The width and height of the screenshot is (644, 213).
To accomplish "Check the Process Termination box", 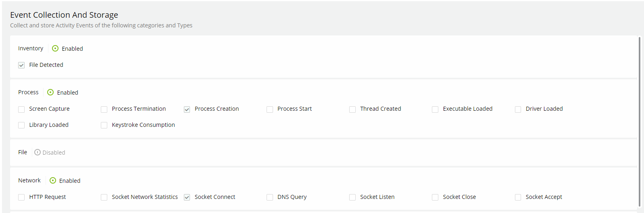I will point(104,109).
